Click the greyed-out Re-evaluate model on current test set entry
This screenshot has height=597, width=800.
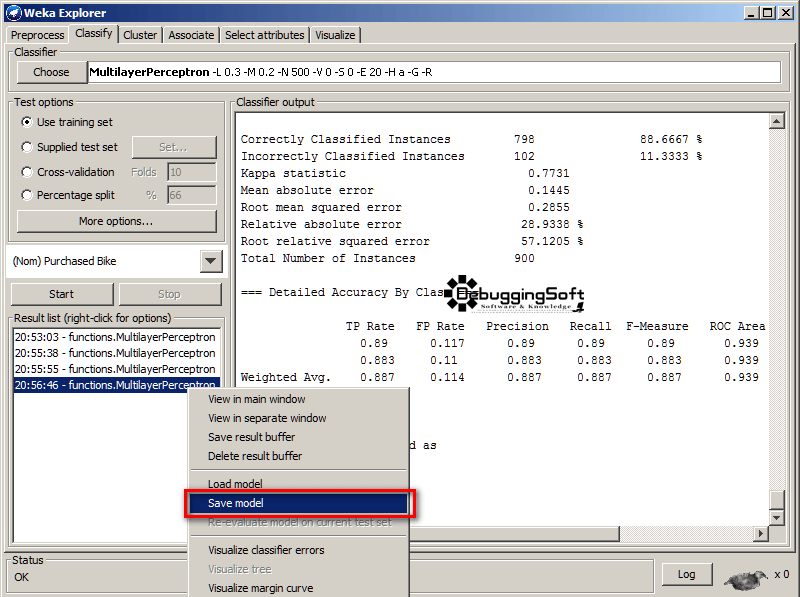pos(299,522)
